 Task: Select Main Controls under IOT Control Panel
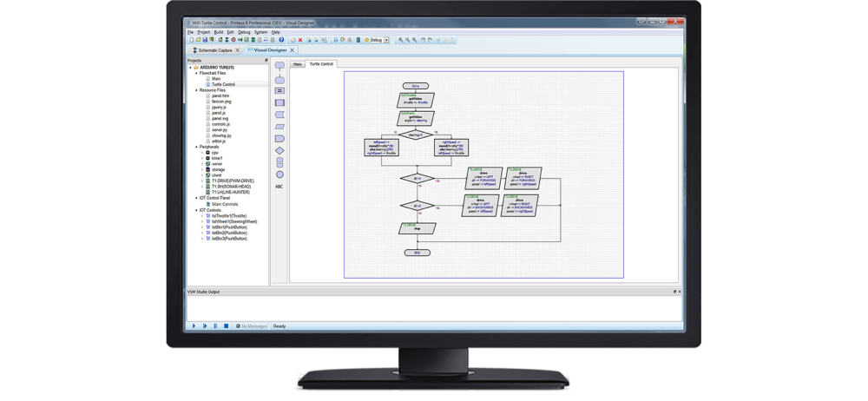point(225,204)
